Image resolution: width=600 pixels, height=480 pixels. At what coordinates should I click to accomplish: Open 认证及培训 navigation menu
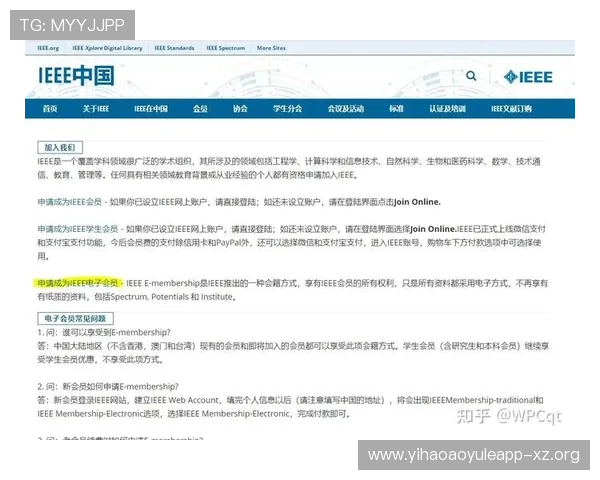point(447,109)
